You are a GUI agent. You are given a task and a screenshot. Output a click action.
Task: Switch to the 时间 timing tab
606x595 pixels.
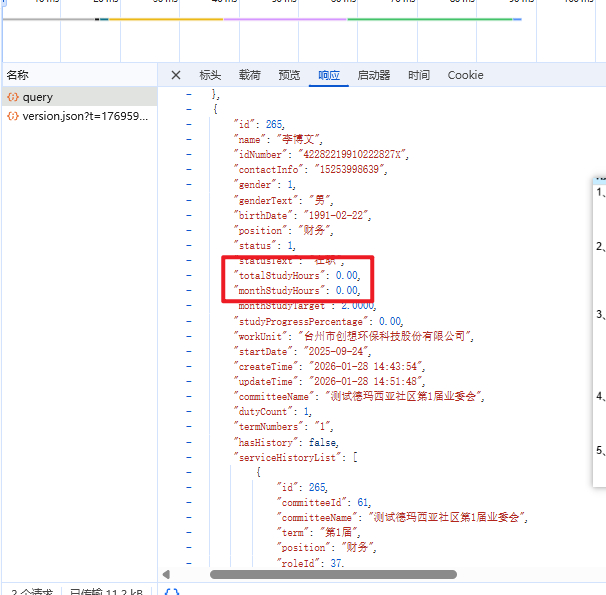(419, 75)
